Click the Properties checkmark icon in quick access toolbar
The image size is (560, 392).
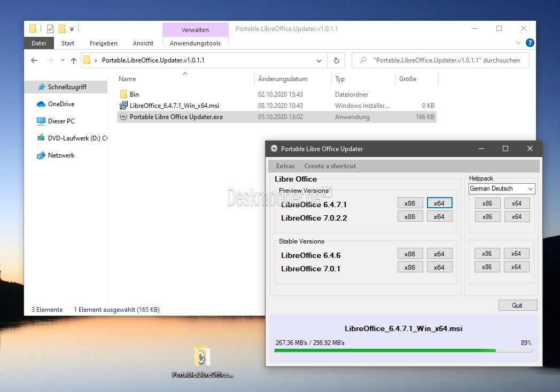(50, 28)
